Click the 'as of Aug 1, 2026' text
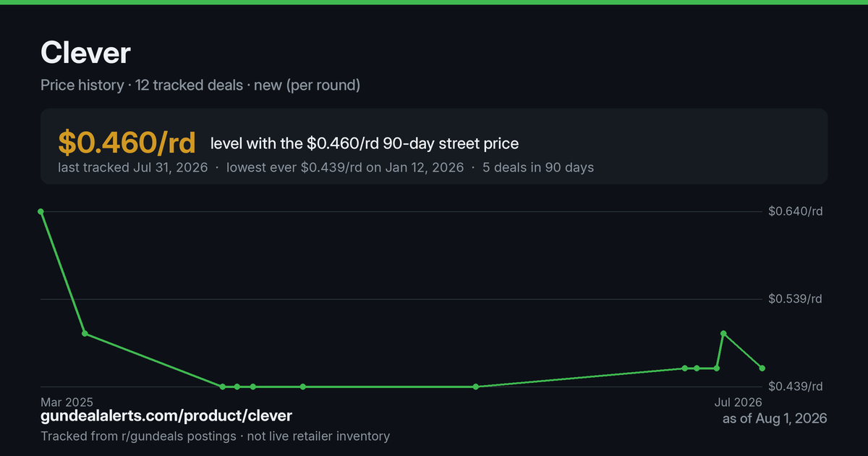Viewport: 868px width, 456px height. pyautogui.click(x=775, y=418)
